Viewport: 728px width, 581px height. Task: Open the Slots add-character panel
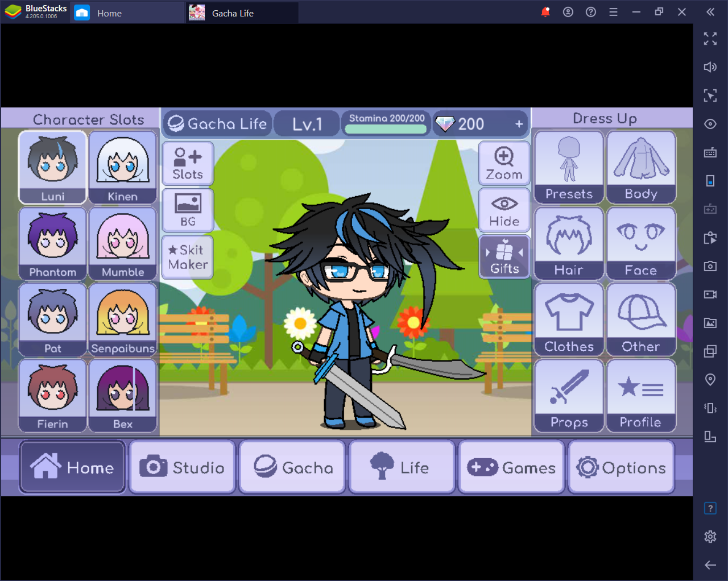tap(188, 163)
